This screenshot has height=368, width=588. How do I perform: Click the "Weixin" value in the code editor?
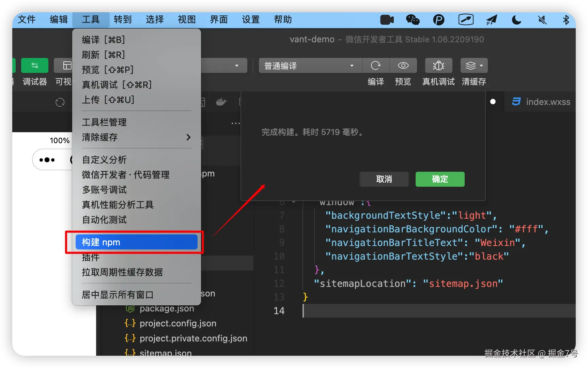[x=498, y=243]
